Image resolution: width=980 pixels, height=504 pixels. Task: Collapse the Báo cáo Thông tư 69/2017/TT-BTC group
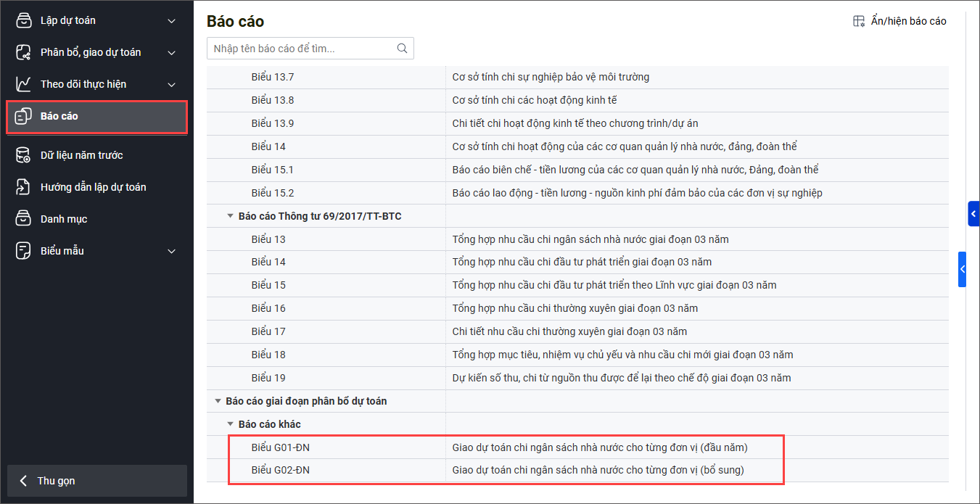231,216
